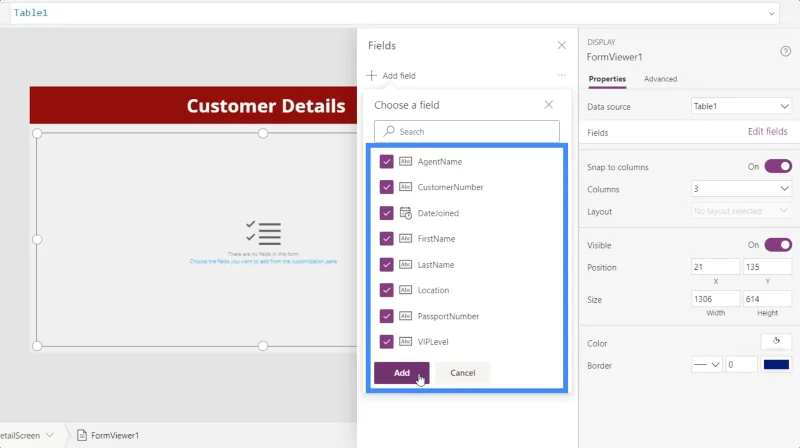Click the text type icon beside CustomerNumber

click(405, 187)
